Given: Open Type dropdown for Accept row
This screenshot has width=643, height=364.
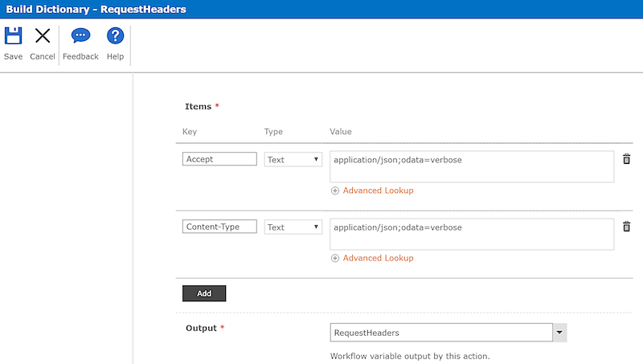Looking at the screenshot, I should (x=293, y=160).
